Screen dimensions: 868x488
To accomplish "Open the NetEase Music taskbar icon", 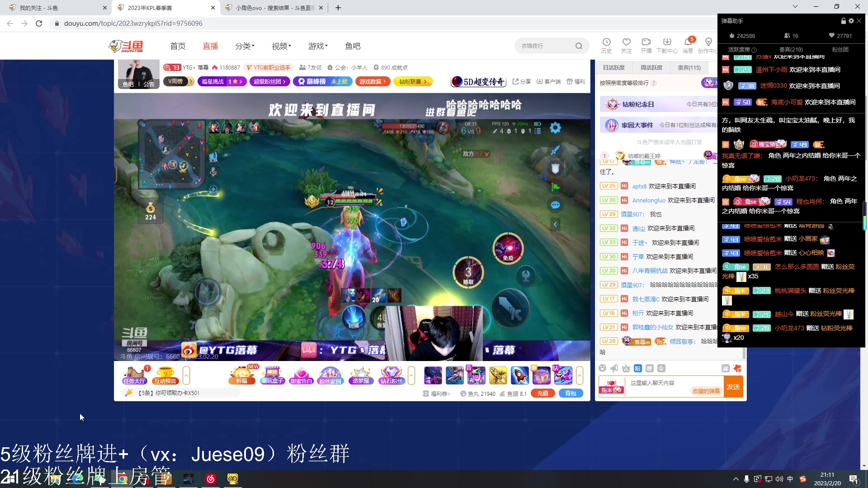I will (x=211, y=479).
